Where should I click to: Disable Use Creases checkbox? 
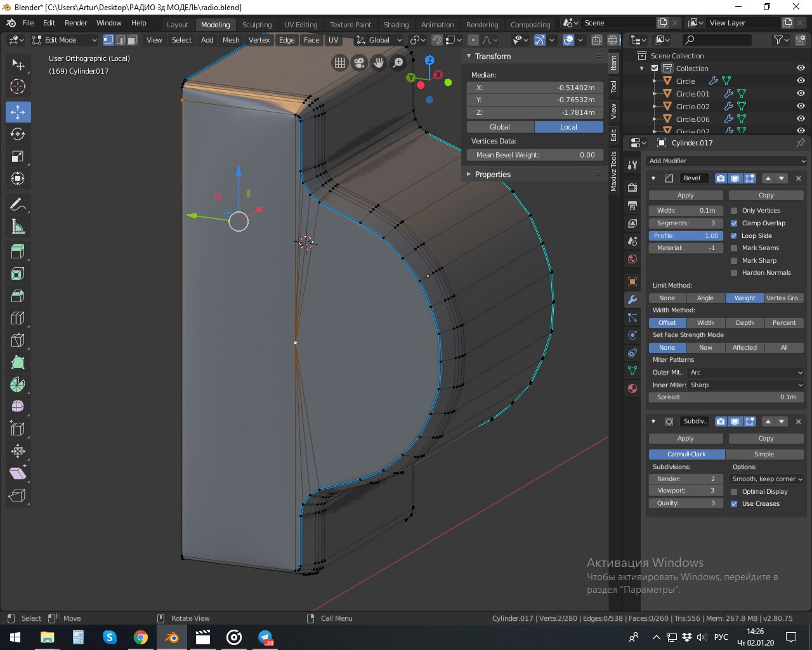pyautogui.click(x=734, y=504)
